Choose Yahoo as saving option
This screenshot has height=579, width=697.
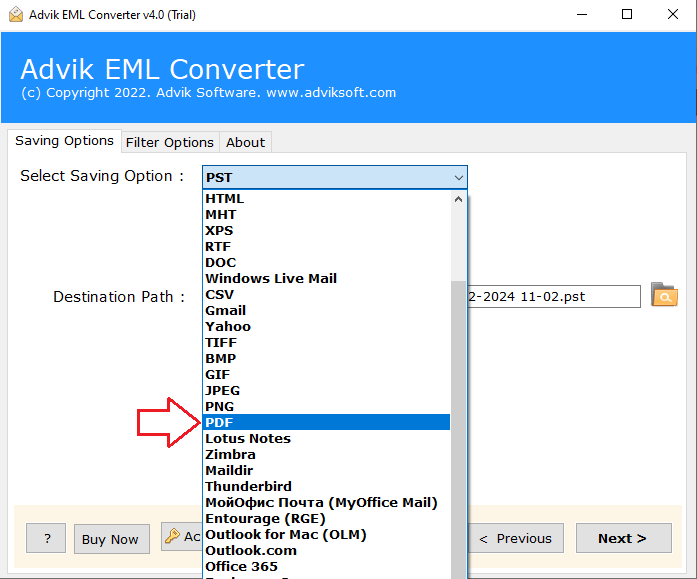click(x=326, y=327)
